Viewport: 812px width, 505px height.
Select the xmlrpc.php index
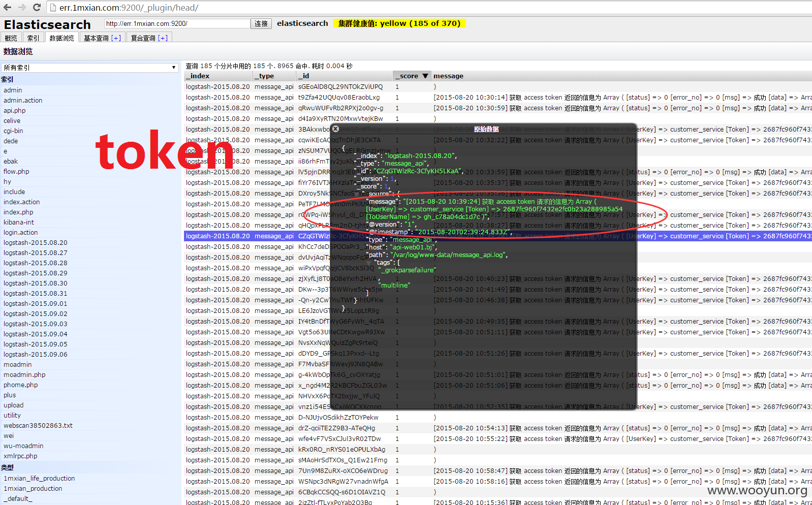point(20,456)
